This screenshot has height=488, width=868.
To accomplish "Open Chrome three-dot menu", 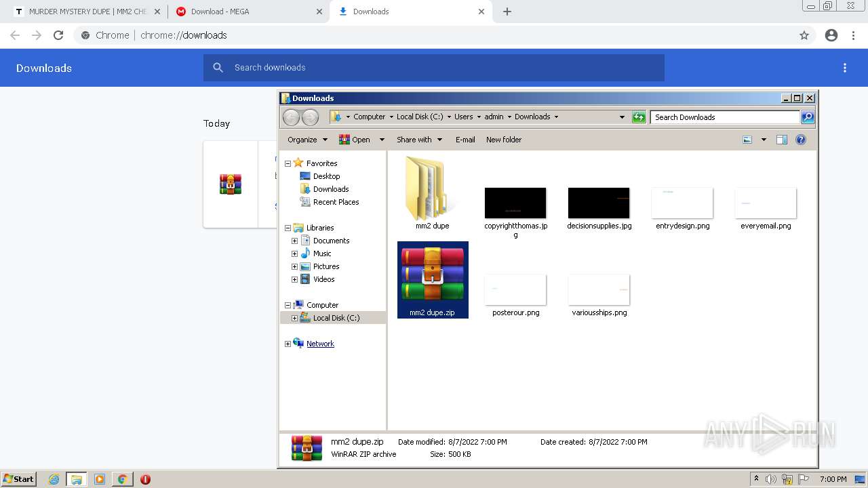I will pos(853,35).
